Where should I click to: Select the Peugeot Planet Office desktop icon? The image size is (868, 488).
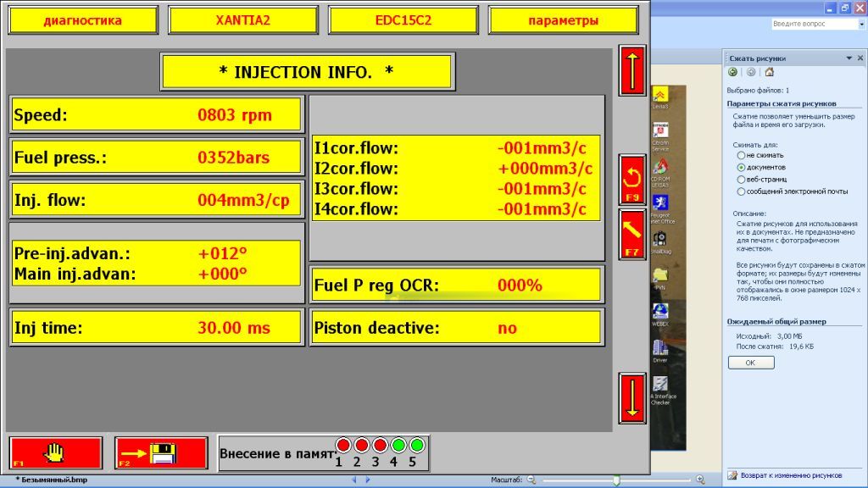[x=660, y=208]
